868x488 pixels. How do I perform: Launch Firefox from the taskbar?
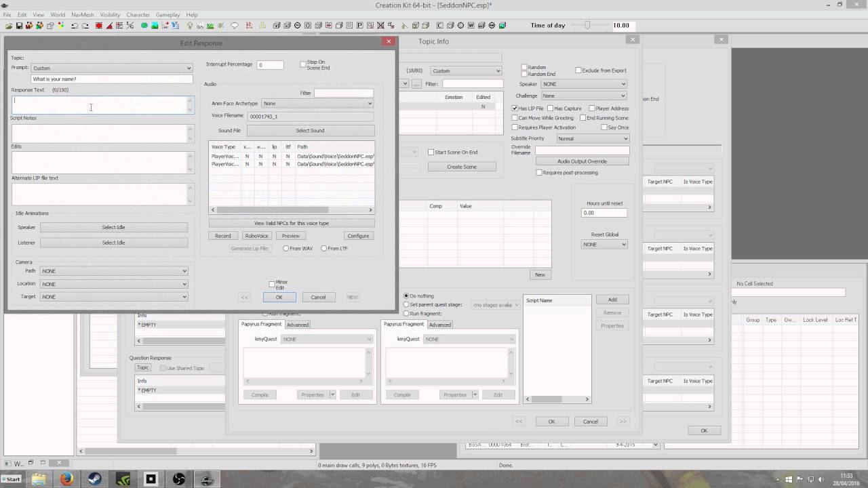point(66,479)
